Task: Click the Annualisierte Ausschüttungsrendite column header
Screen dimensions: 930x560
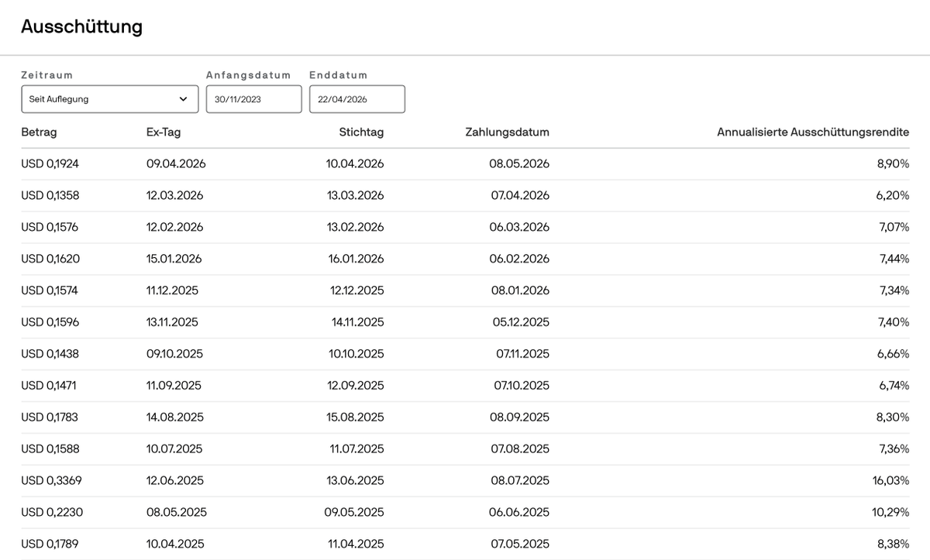Action: click(813, 132)
